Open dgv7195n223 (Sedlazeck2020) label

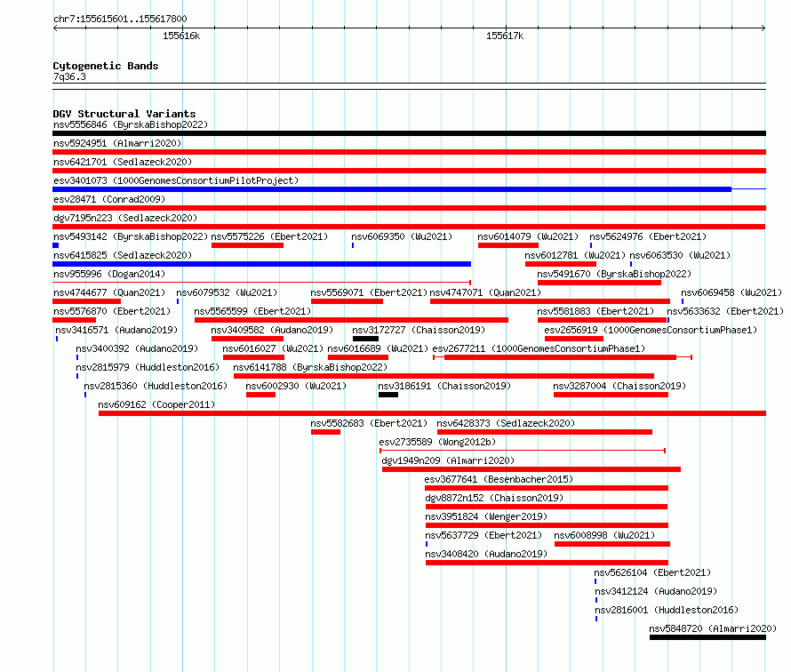click(x=125, y=218)
